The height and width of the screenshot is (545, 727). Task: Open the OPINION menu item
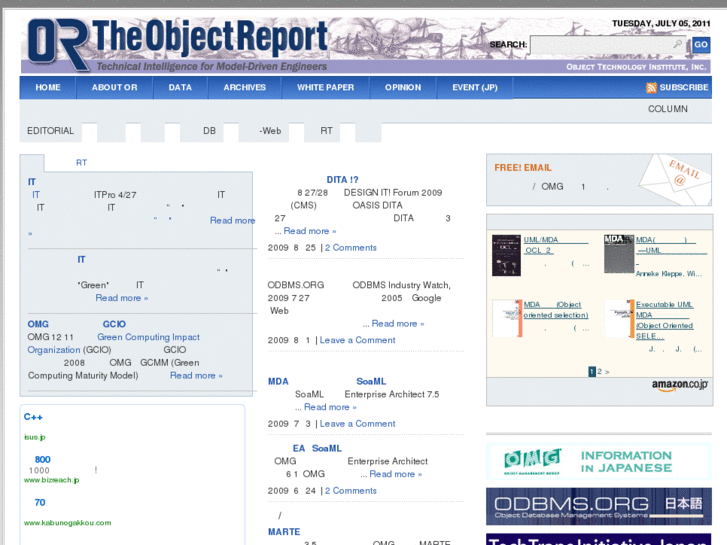[x=403, y=88]
